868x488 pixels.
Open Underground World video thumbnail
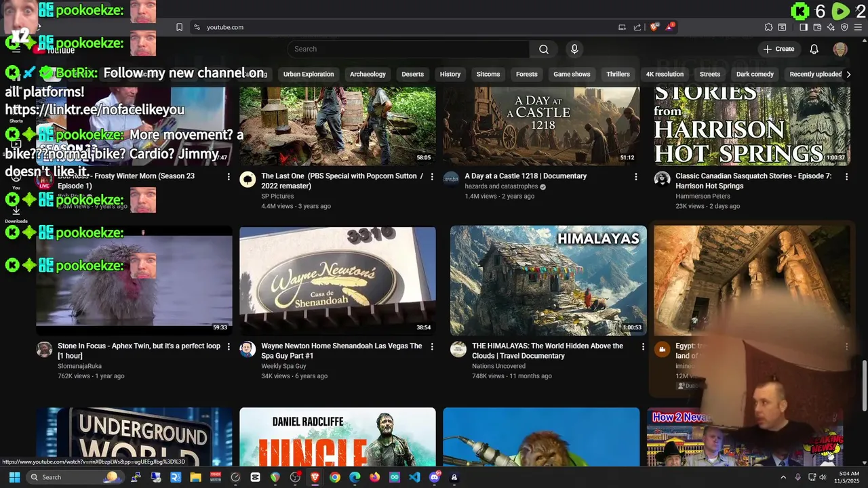(x=134, y=436)
